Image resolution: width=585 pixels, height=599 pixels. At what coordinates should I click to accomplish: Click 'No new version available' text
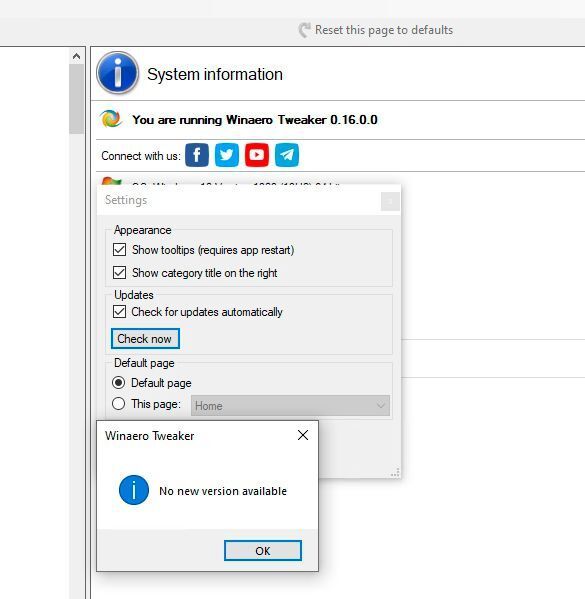(223, 491)
